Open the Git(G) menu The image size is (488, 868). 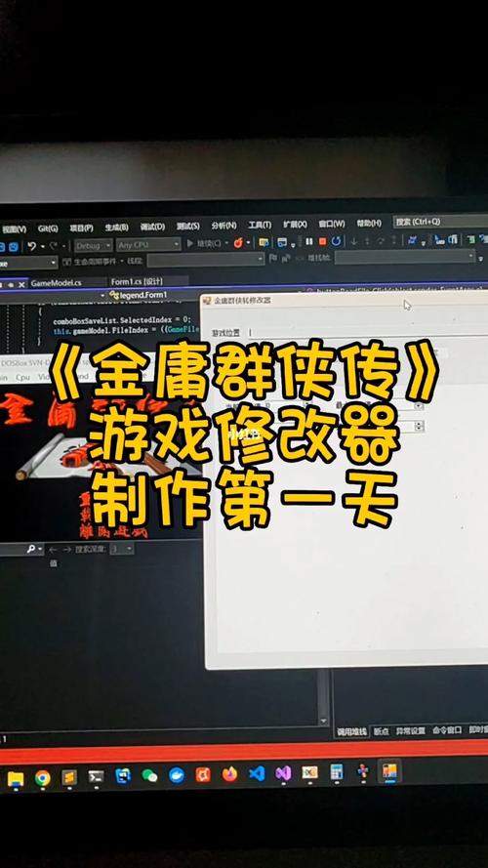[x=48, y=228]
